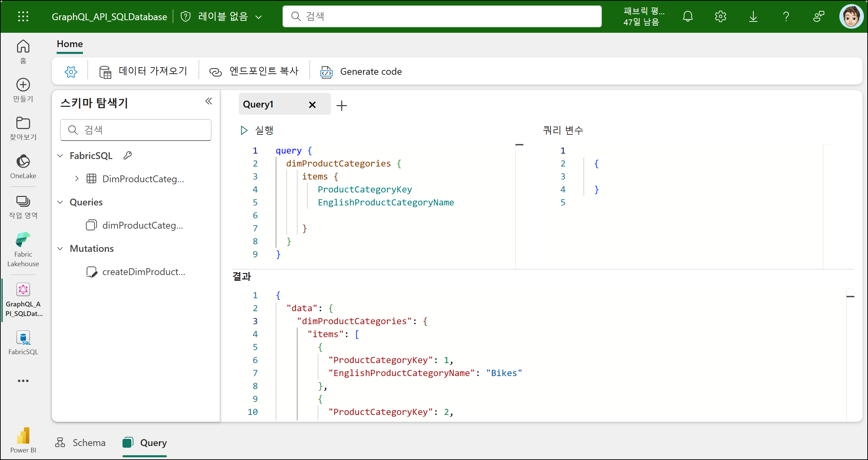The image size is (868, 460).
Task: Collapse the Mutations section
Action: pyautogui.click(x=60, y=248)
